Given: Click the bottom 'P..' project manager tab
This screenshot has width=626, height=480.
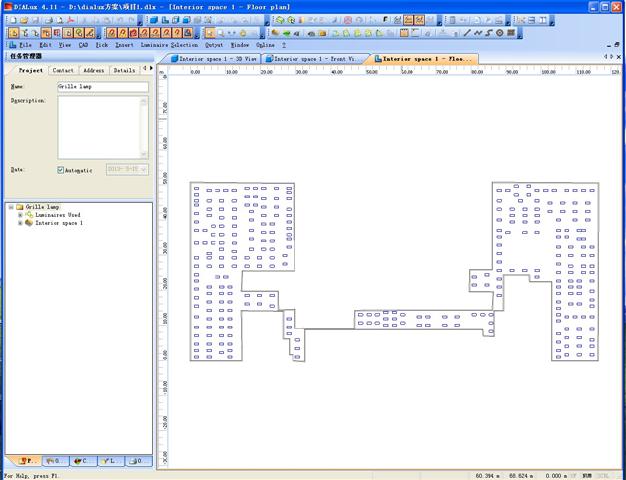Looking at the screenshot, I should click(x=28, y=461).
